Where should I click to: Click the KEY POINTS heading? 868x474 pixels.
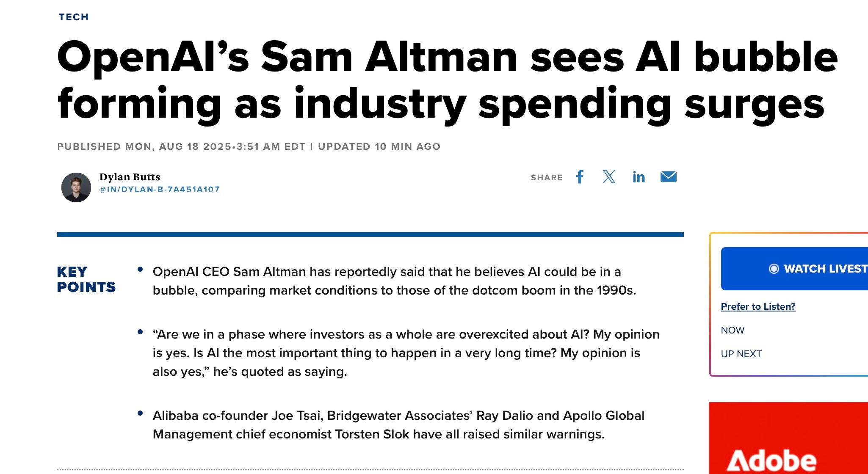click(86, 279)
